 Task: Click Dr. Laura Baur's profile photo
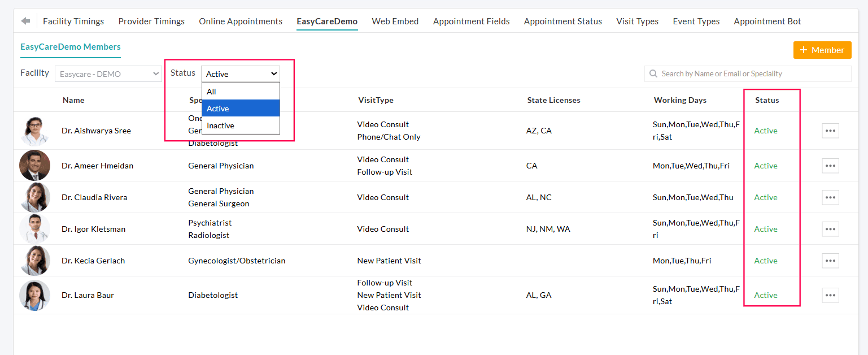pos(34,295)
